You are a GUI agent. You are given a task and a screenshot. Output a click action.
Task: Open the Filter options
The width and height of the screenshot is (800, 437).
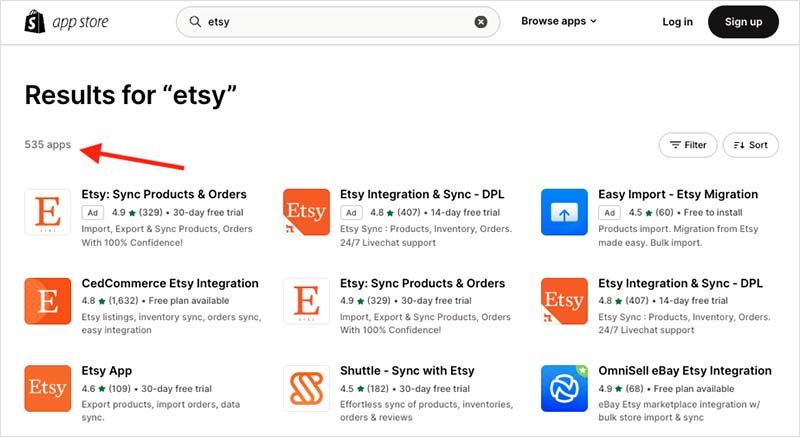point(688,145)
